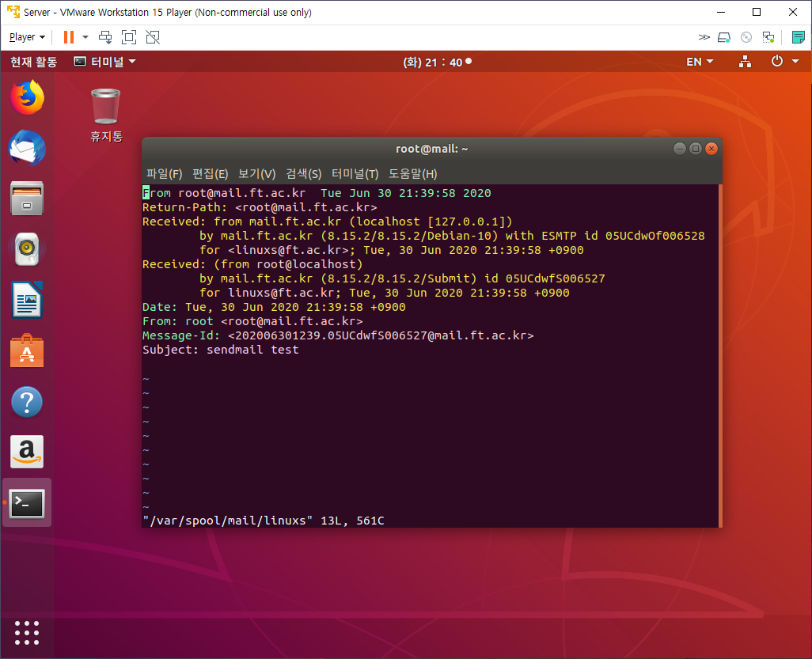Toggle VMware Unity mode icon

153,36
